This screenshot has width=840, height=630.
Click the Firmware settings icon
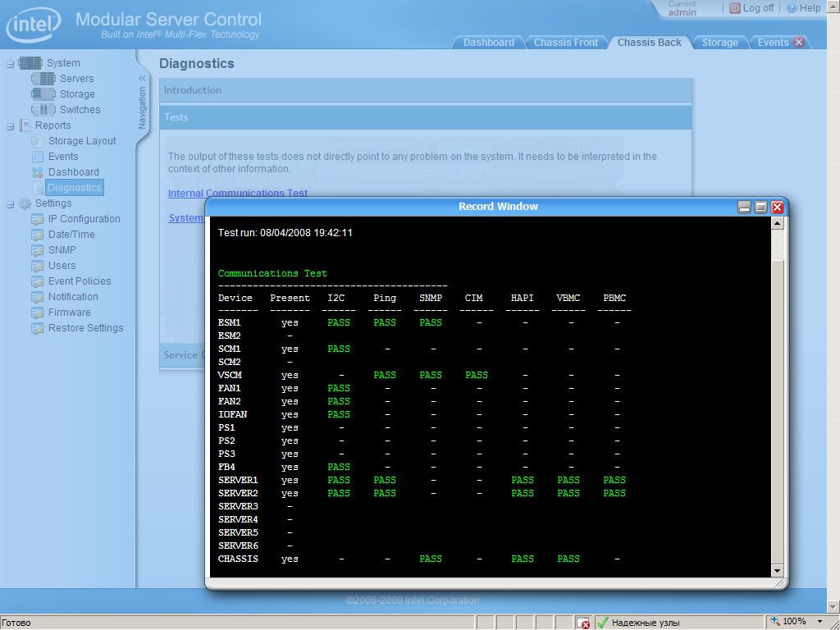pos(38,313)
